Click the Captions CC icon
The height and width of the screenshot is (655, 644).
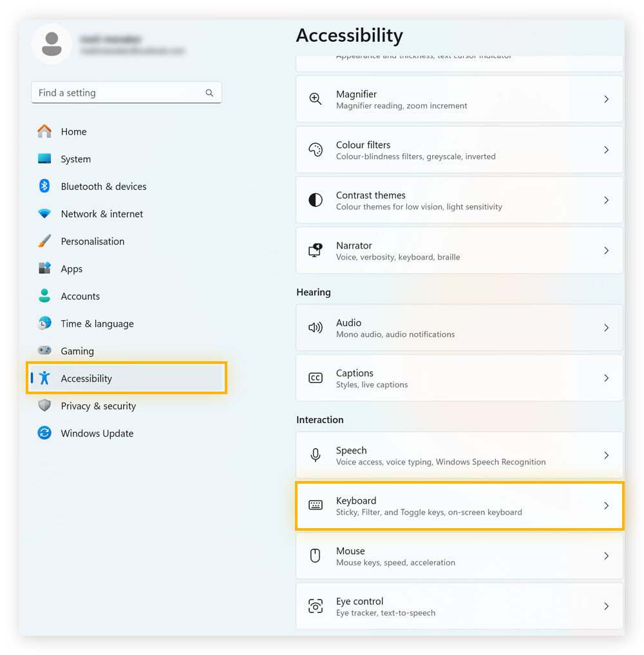(x=315, y=378)
